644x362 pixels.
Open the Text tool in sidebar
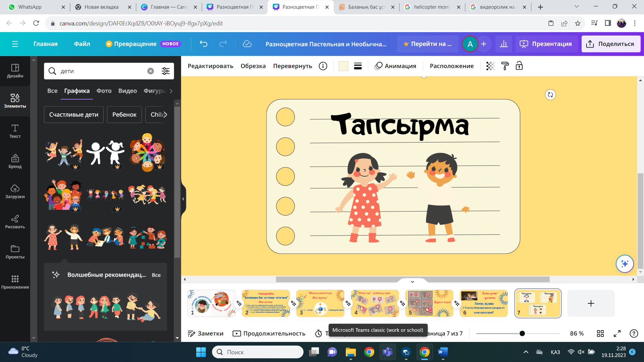point(15,131)
